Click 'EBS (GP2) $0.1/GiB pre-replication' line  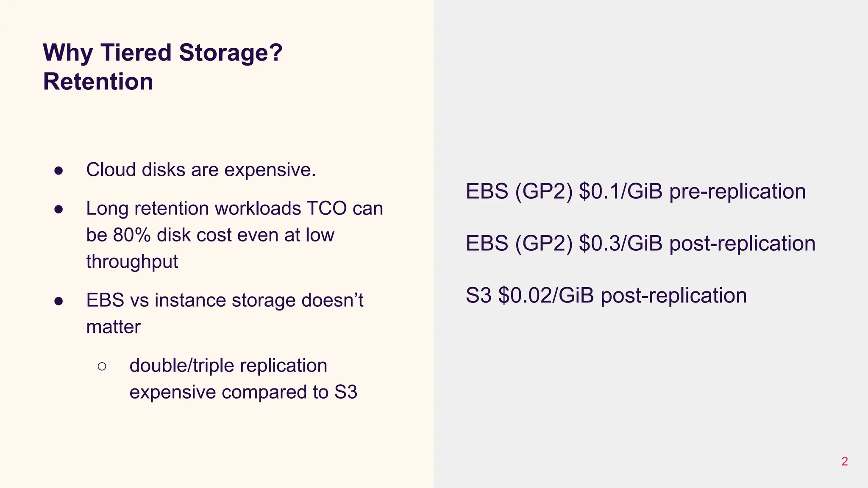pyautogui.click(x=636, y=191)
